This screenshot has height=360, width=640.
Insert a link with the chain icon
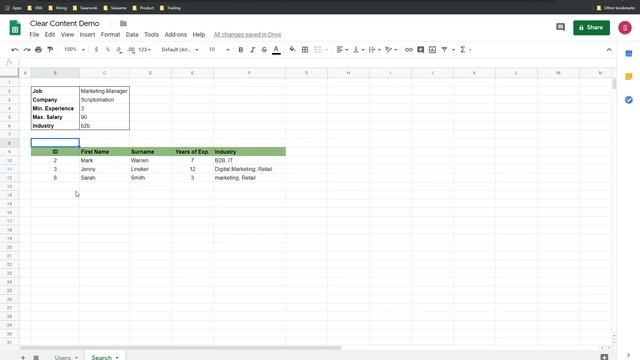pyautogui.click(x=409, y=50)
